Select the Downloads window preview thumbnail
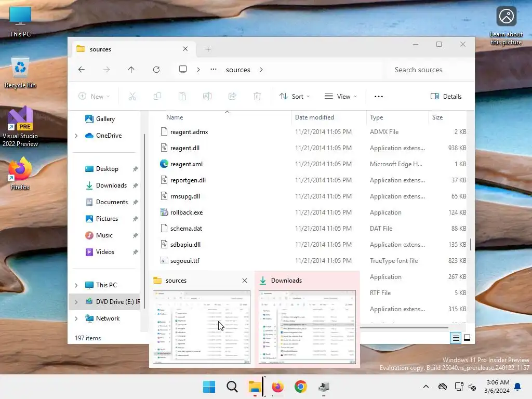 coord(307,327)
